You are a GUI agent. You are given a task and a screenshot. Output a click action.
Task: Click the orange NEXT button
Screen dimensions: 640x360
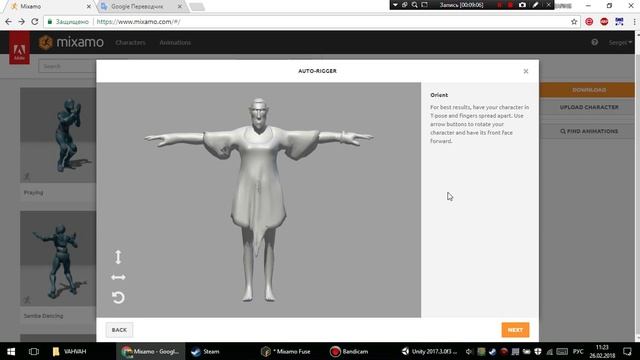(515, 330)
